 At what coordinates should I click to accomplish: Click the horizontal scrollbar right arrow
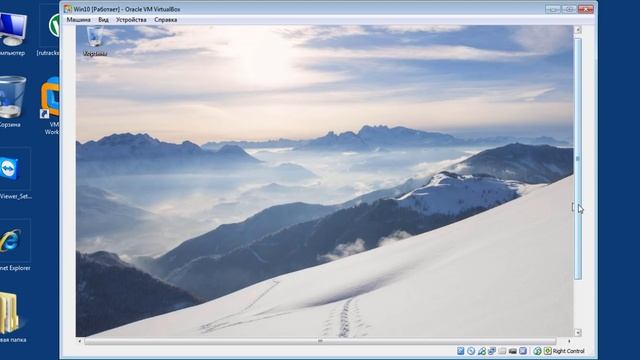click(569, 341)
